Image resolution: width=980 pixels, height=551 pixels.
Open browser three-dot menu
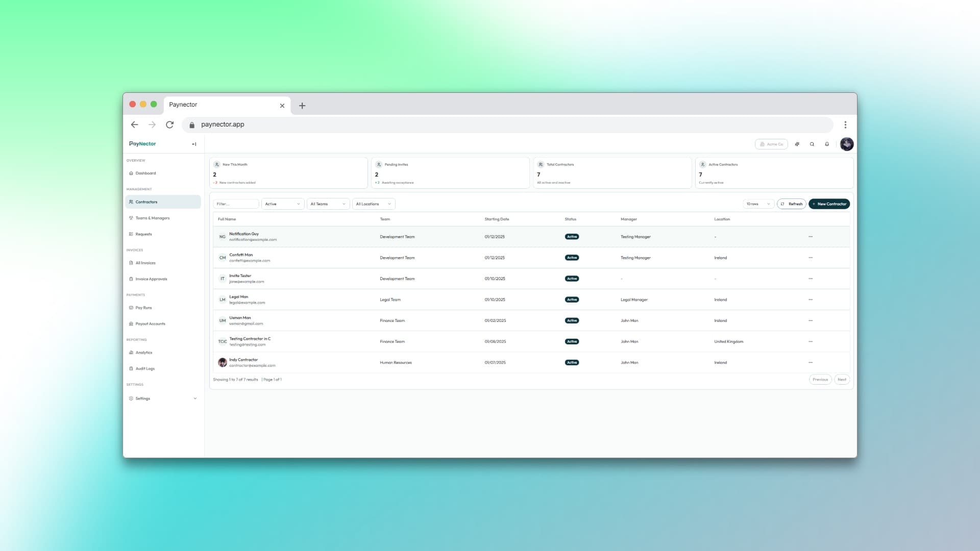pos(845,124)
